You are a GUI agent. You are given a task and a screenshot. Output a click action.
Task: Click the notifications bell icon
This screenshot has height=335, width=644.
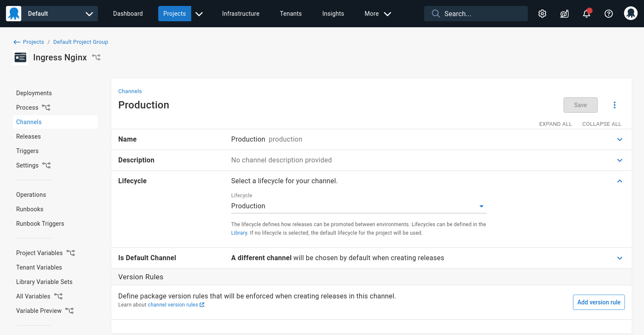(587, 14)
